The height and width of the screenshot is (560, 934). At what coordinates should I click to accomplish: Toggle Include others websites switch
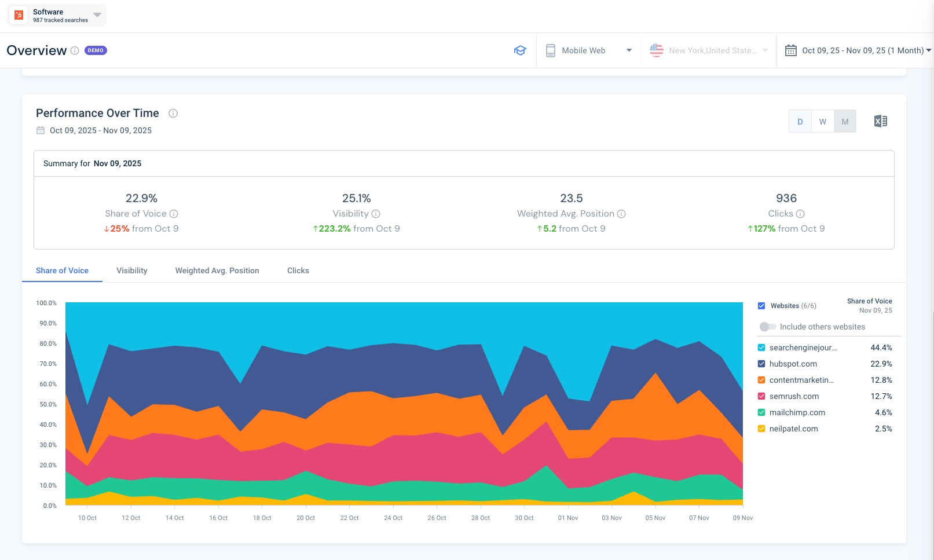(x=768, y=327)
